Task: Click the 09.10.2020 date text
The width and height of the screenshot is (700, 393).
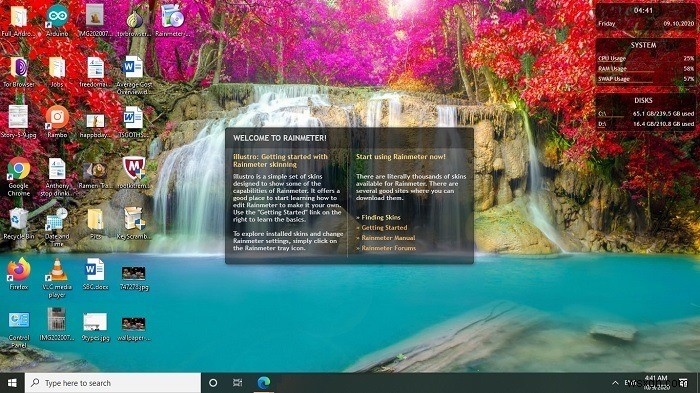Action: [x=679, y=24]
